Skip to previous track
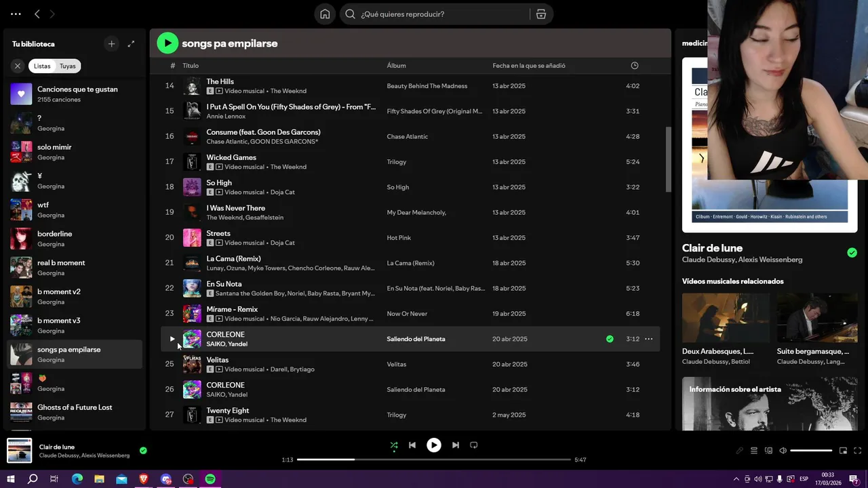Image resolution: width=868 pixels, height=488 pixels. tap(412, 445)
